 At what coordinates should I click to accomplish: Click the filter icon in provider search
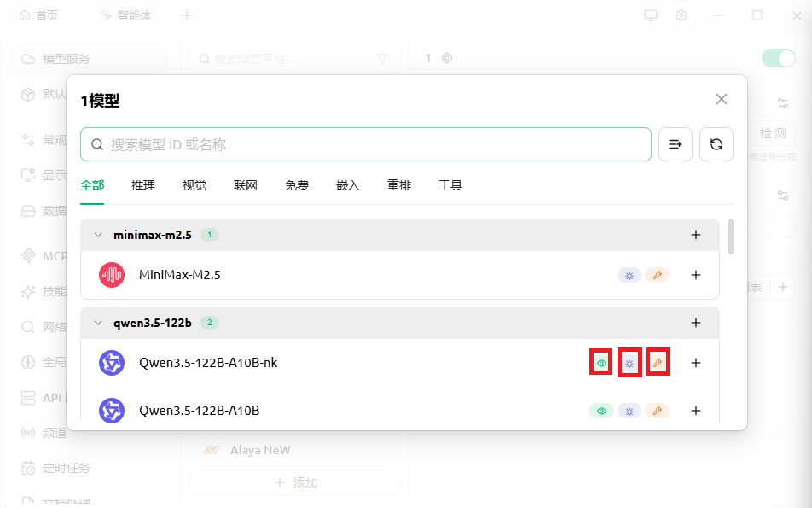tap(381, 59)
